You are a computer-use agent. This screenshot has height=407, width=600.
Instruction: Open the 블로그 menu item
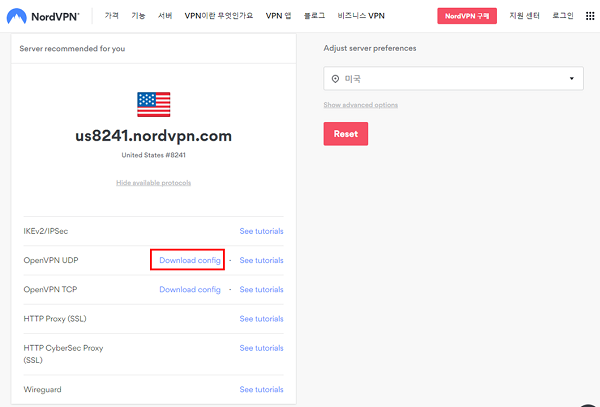[x=314, y=16]
